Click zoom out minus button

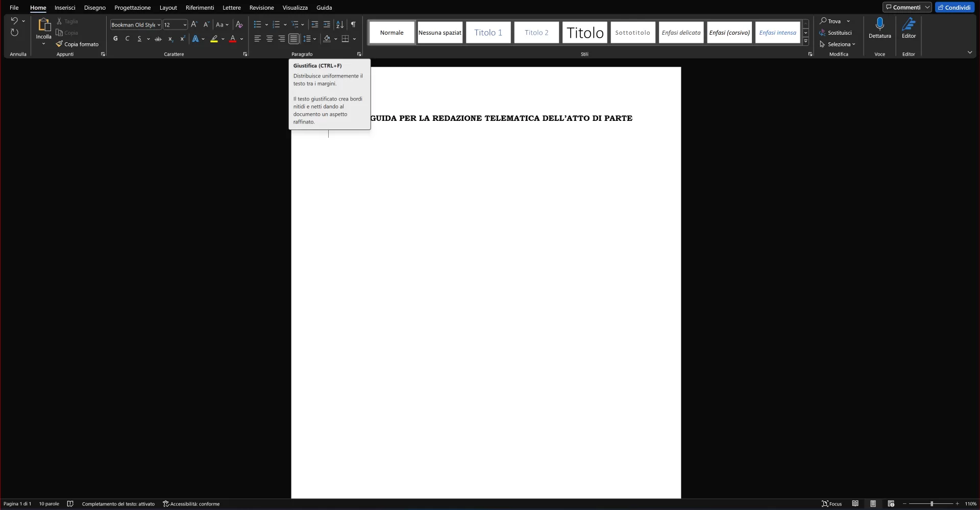tap(904, 504)
